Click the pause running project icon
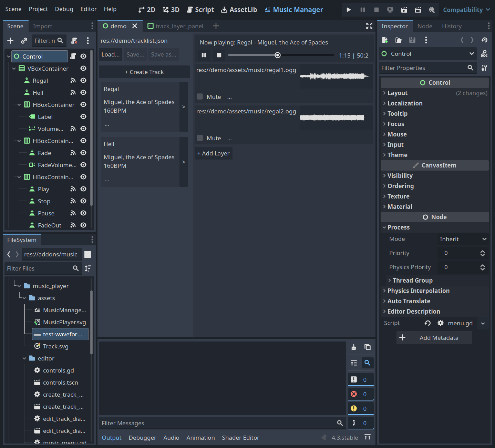Screen dimensions: 495x448 coord(362,10)
